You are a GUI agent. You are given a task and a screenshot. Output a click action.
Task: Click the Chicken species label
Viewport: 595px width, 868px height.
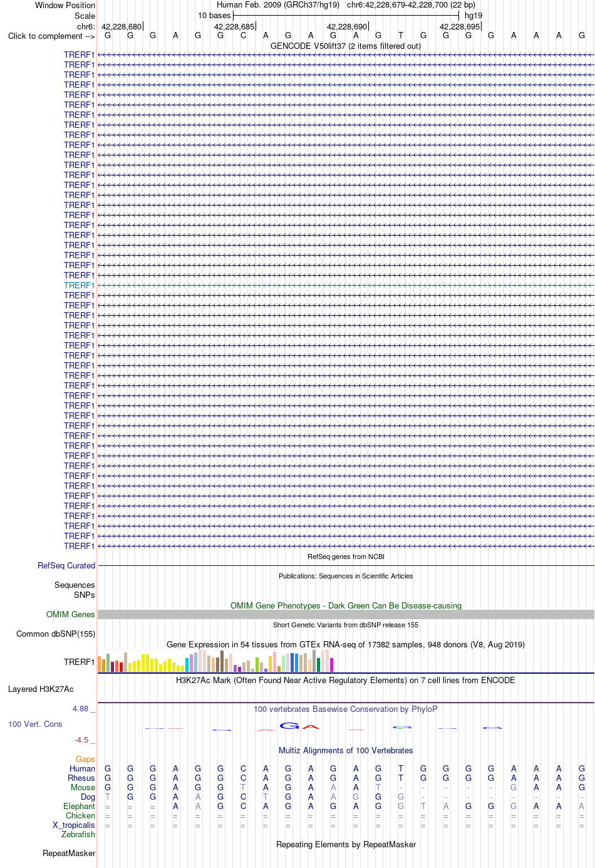point(80,815)
